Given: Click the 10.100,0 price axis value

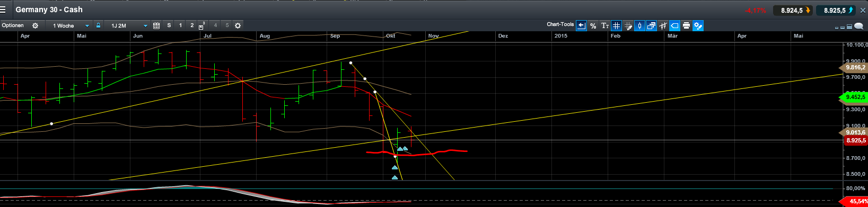Looking at the screenshot, I should [x=856, y=45].
